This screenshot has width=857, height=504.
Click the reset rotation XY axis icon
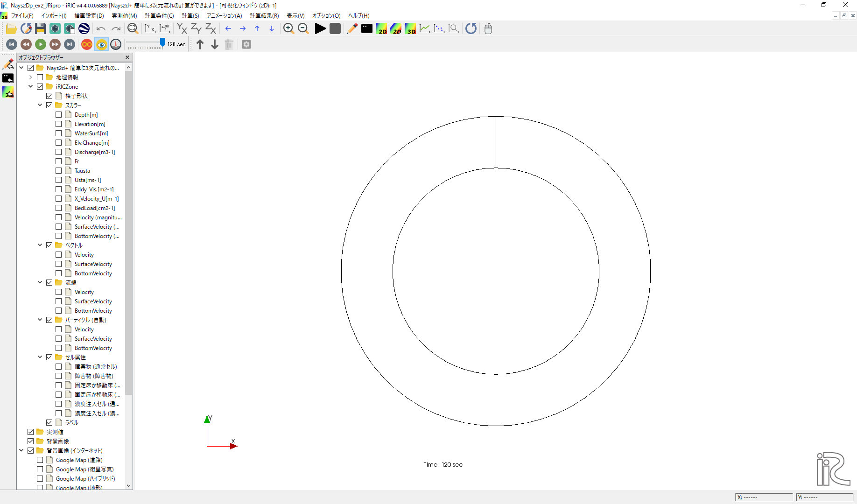[150, 29]
